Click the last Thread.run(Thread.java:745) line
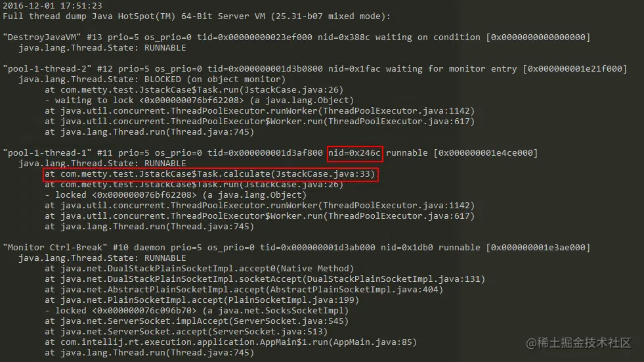This screenshot has height=362, width=644. (149, 353)
